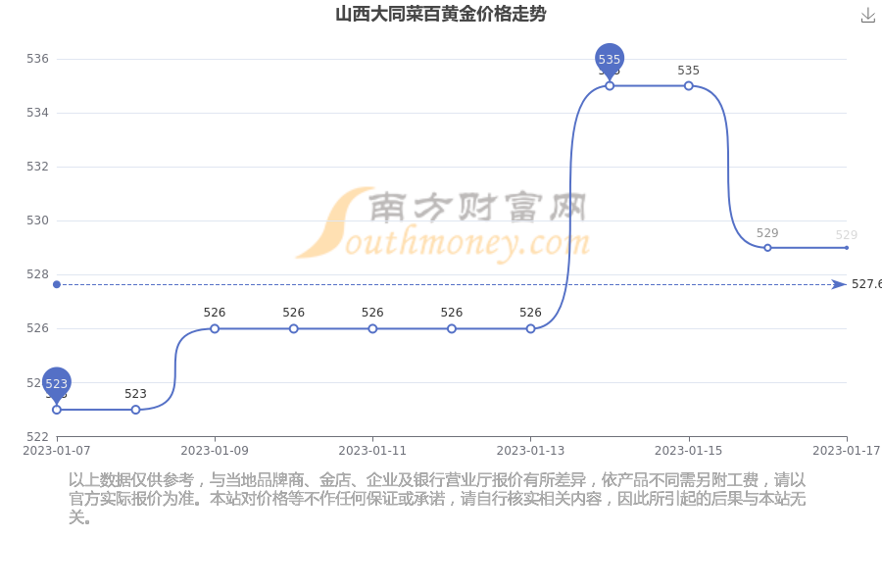Viewport: 882px width, 588px height.
Task: Click the min value 523 pin marker
Action: point(56,385)
